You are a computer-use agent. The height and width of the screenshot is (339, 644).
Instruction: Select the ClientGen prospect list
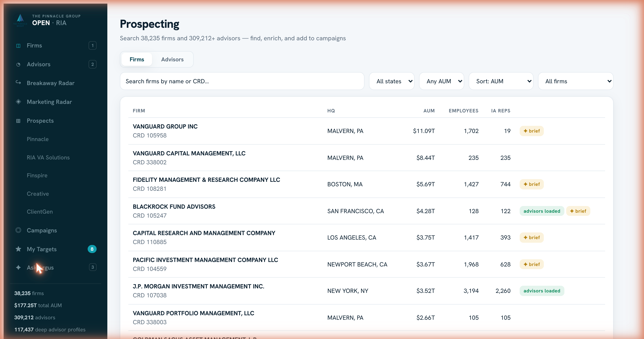click(x=40, y=212)
